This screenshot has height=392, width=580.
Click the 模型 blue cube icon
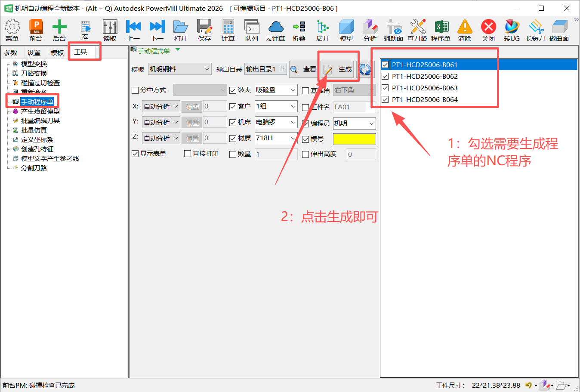coord(346,27)
